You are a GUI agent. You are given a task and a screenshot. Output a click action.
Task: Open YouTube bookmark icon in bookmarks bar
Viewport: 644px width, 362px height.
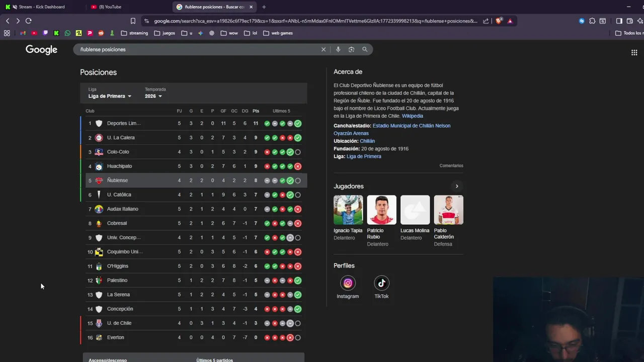click(34, 33)
